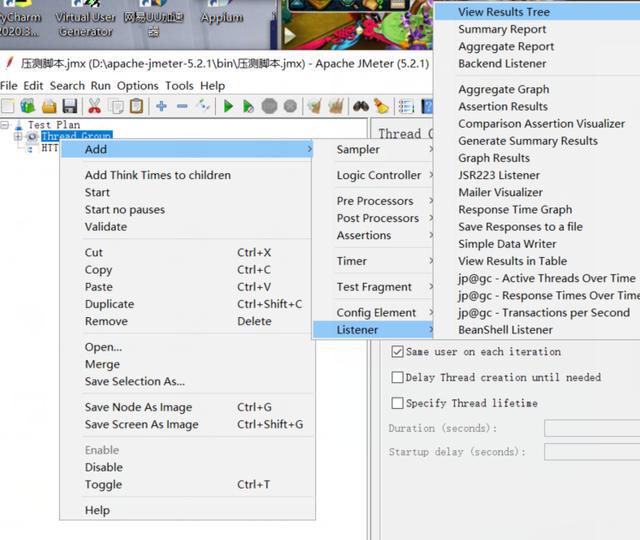The width and height of the screenshot is (640, 540).
Task: Click Start no pauses toolbar icon
Action: tap(248, 107)
